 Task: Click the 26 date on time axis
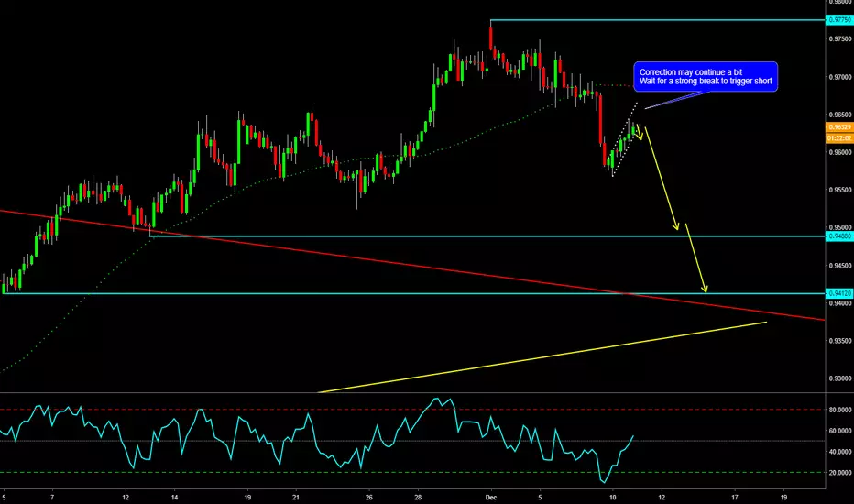[x=368, y=498]
